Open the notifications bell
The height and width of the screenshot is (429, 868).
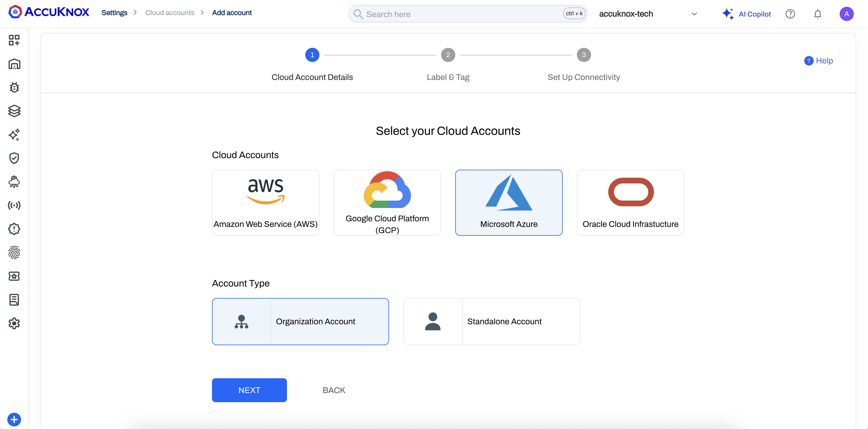(818, 14)
